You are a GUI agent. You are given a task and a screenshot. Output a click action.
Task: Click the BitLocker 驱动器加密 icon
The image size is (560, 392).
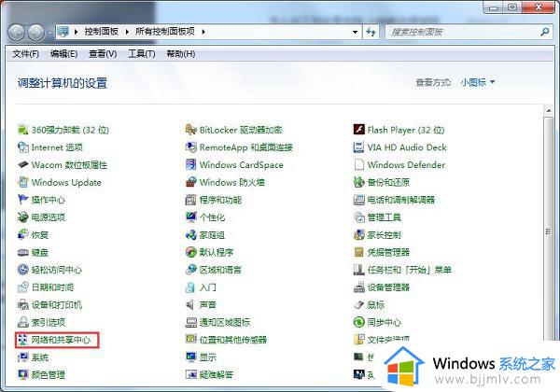(x=191, y=130)
